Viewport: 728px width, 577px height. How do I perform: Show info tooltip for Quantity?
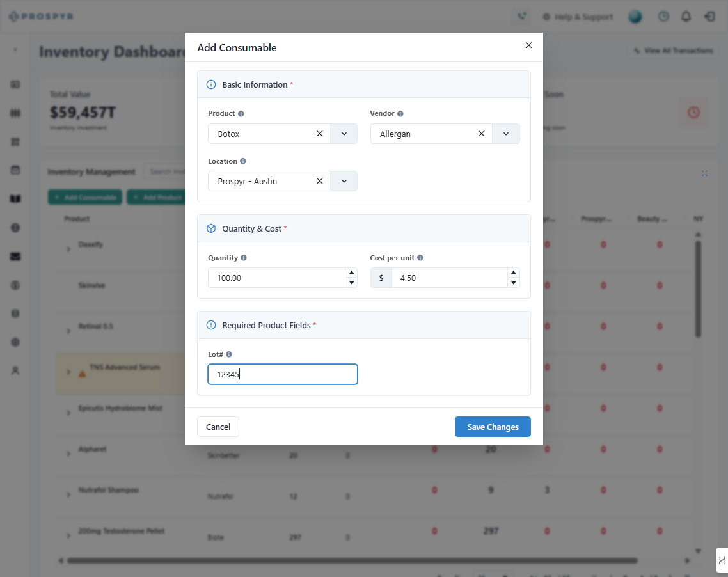coord(244,258)
